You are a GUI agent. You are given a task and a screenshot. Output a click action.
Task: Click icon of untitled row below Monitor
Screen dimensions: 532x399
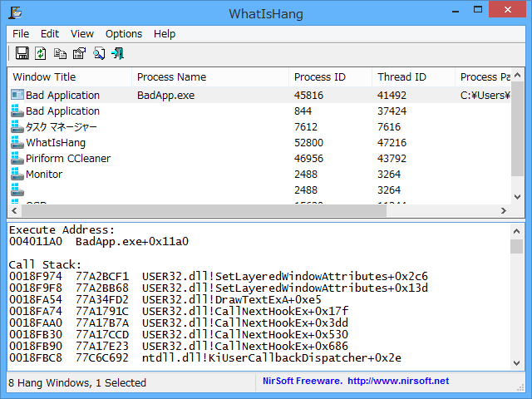[x=17, y=190]
